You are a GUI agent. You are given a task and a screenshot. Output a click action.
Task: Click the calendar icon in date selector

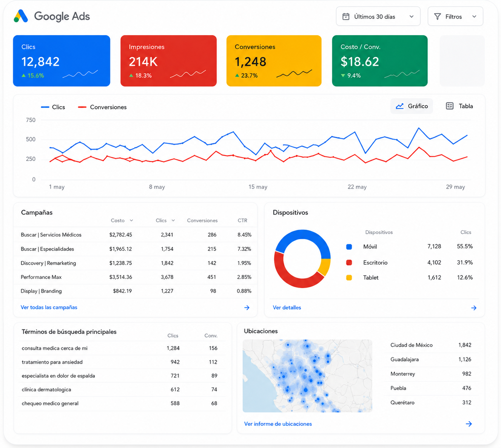(346, 17)
